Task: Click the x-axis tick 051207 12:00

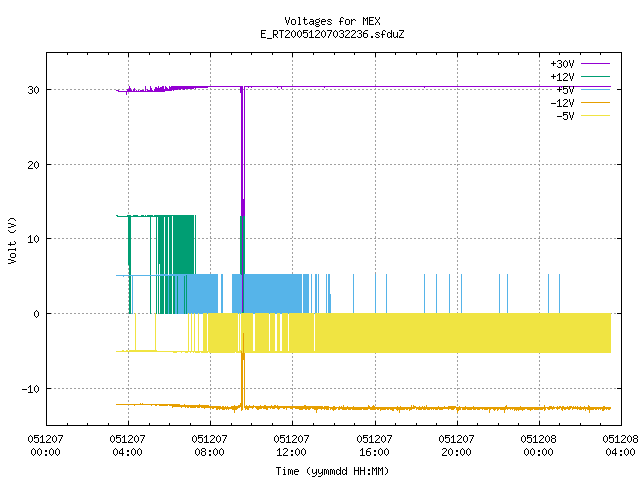Action: pyautogui.click(x=291, y=445)
